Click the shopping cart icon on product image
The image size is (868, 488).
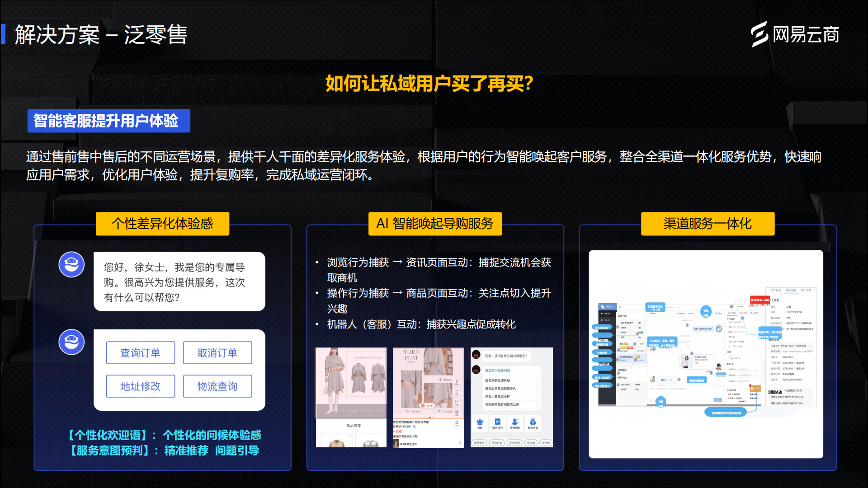click(457, 381)
